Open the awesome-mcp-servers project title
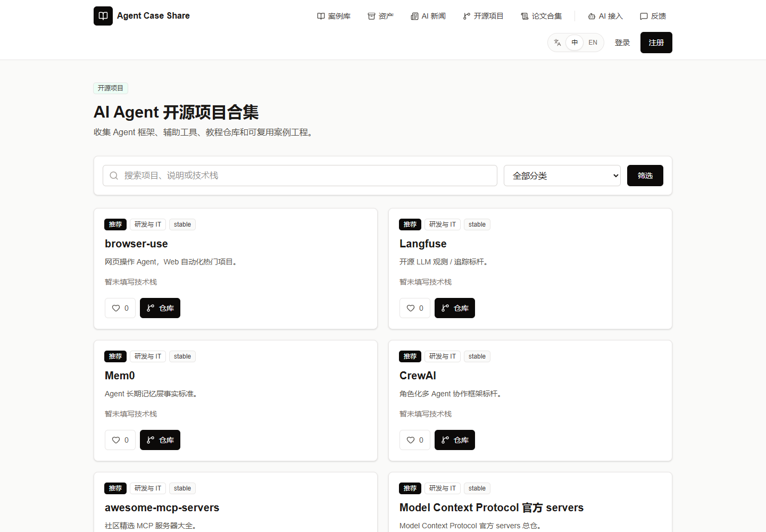Viewport: 766px width, 532px height. pos(162,508)
